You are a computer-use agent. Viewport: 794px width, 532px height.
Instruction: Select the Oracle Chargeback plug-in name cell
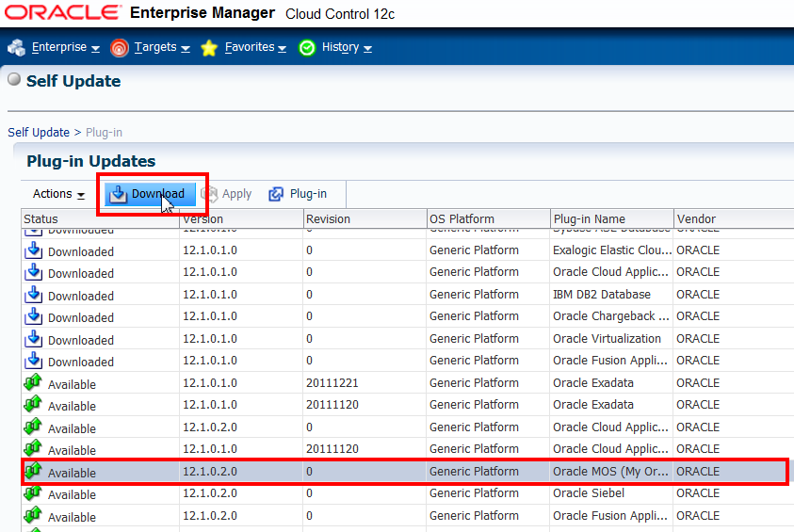pos(611,316)
